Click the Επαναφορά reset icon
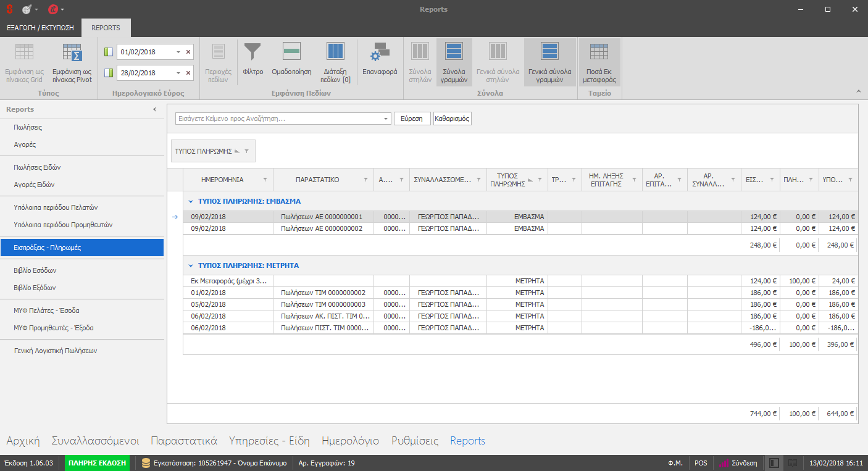 tap(380, 52)
